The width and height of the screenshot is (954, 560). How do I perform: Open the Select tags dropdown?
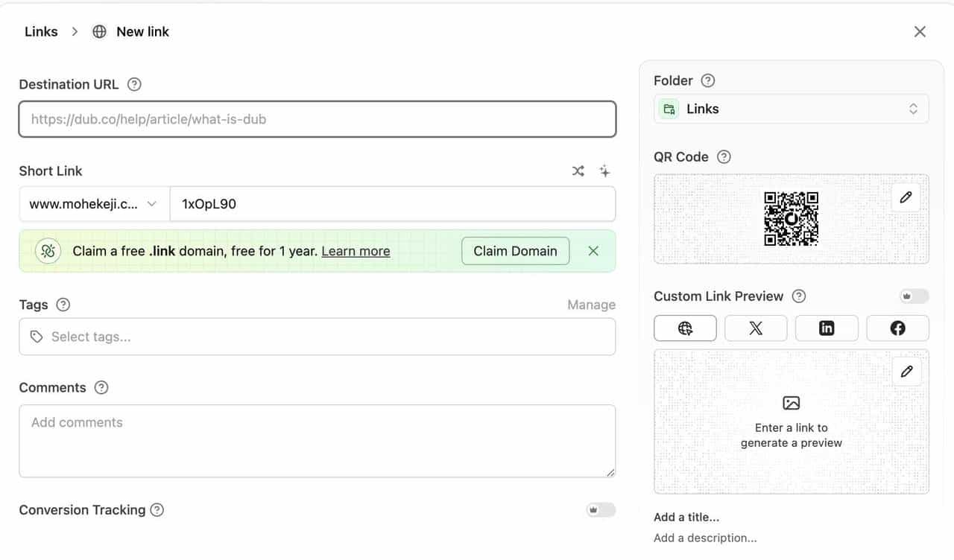coord(317,337)
